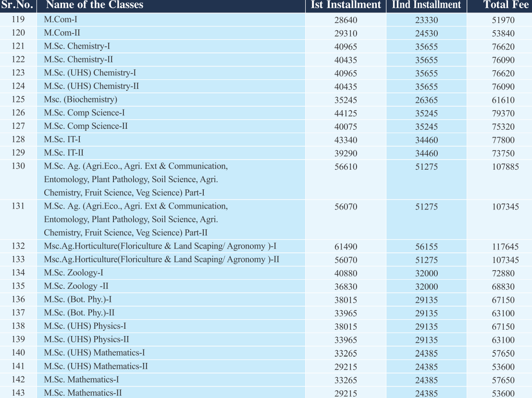Click the 'Name of the Classes' column header
The height and width of the screenshot is (398, 532).
[x=95, y=6]
